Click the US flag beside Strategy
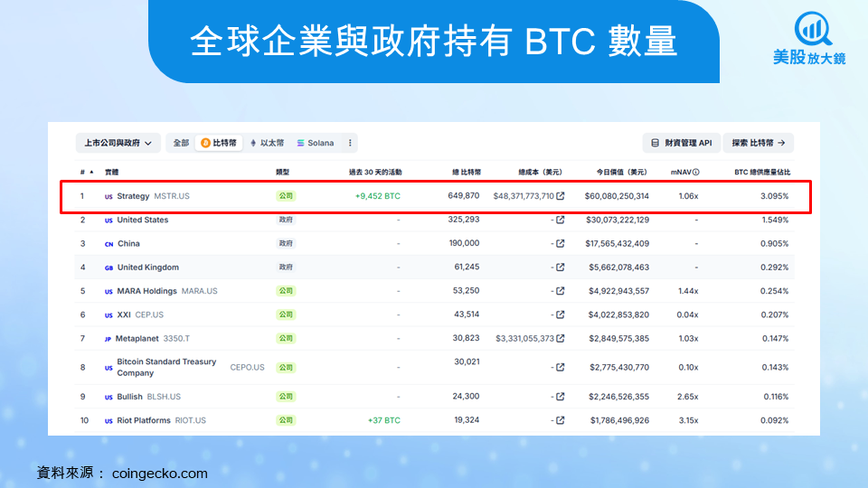 [108, 196]
